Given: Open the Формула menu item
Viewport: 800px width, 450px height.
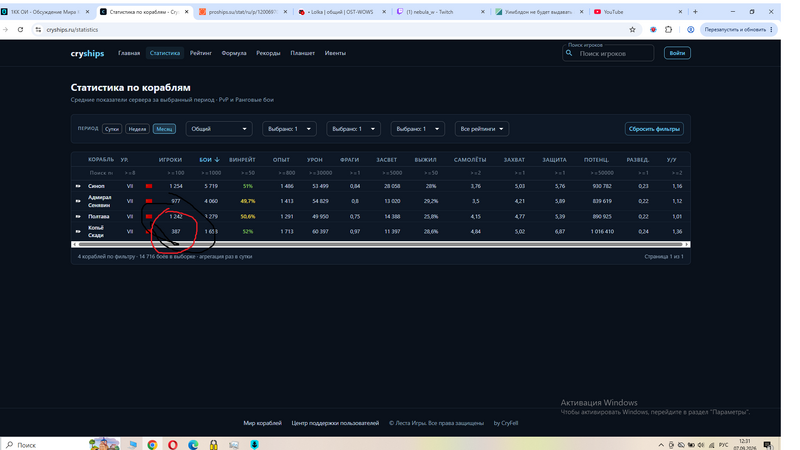Looking at the screenshot, I should tap(234, 53).
